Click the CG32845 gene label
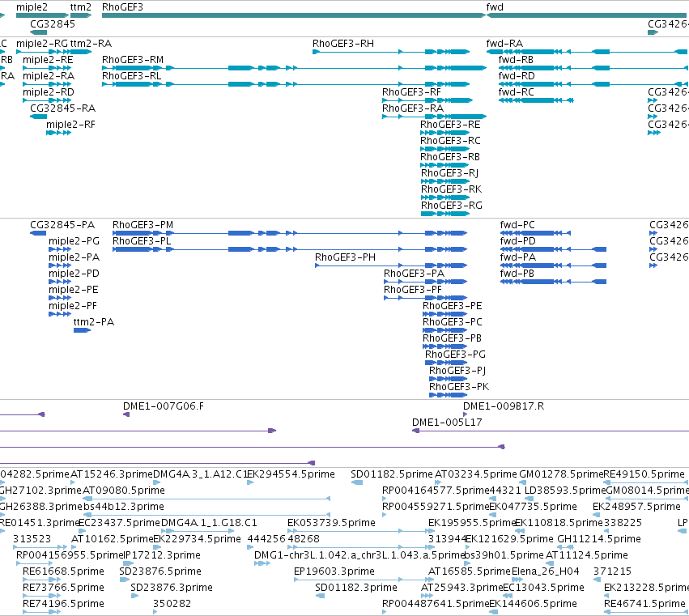The image size is (689, 616). pos(53,23)
